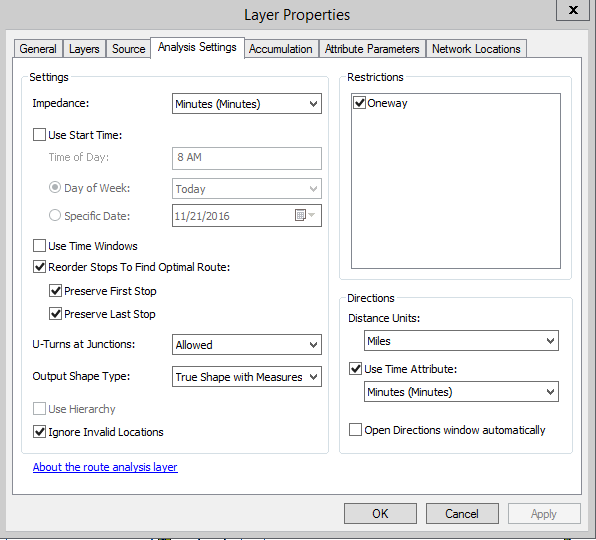Expand Use Time Attribute Minutes dropdown

461,391
